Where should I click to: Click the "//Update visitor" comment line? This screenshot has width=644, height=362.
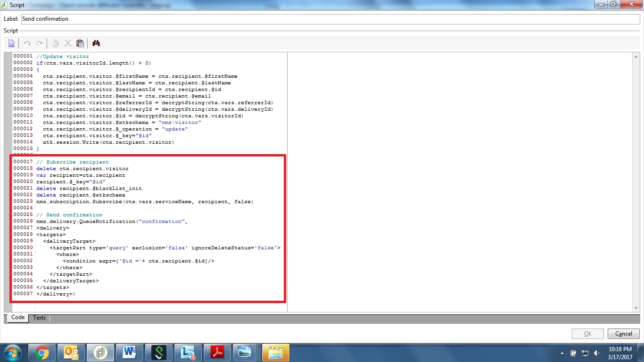tap(63, 57)
